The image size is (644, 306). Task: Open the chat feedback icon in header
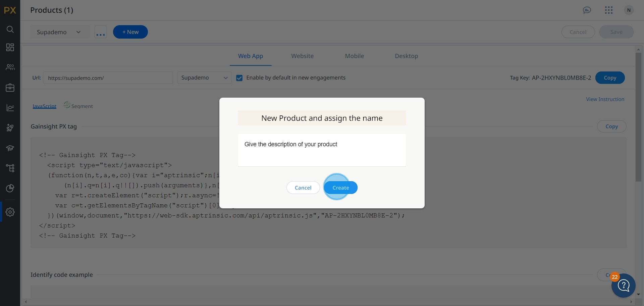pos(587,10)
